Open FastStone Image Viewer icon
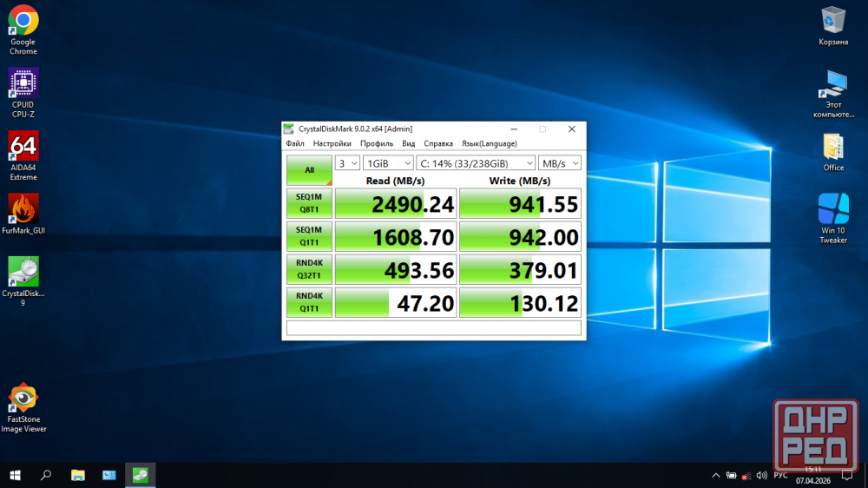The width and height of the screenshot is (868, 488). tap(23, 399)
